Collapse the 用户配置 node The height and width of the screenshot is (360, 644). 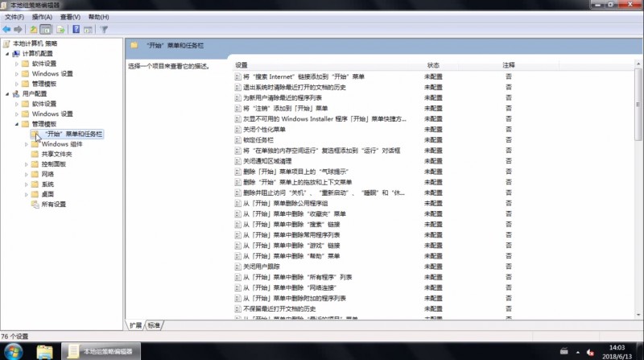pyautogui.click(x=7, y=93)
